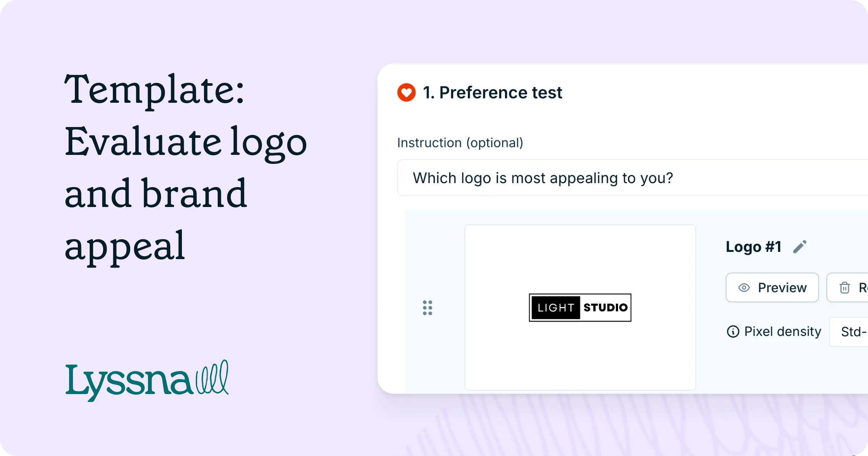Image resolution: width=868 pixels, height=456 pixels.
Task: Click the Instruction (optional) label
Action: tap(460, 142)
